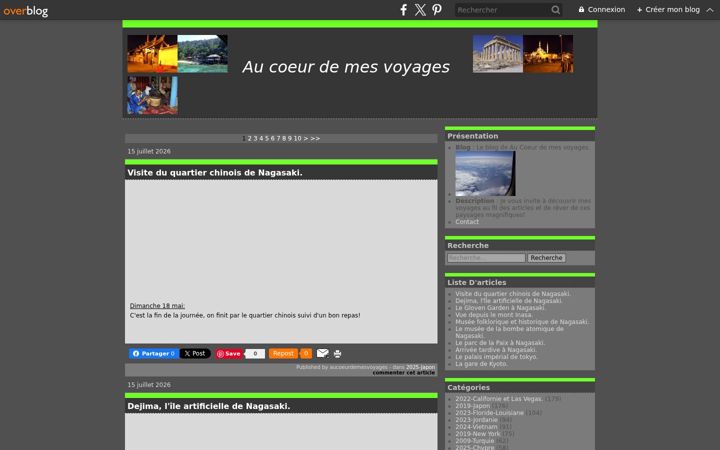Go to page 5 in pagination
The height and width of the screenshot is (450, 720).
(x=267, y=138)
